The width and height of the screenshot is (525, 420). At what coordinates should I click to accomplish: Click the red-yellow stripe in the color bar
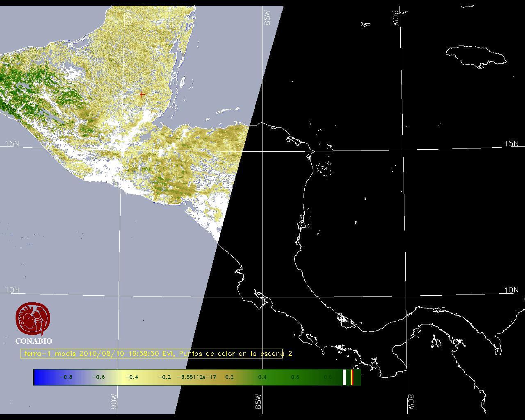pos(352,377)
